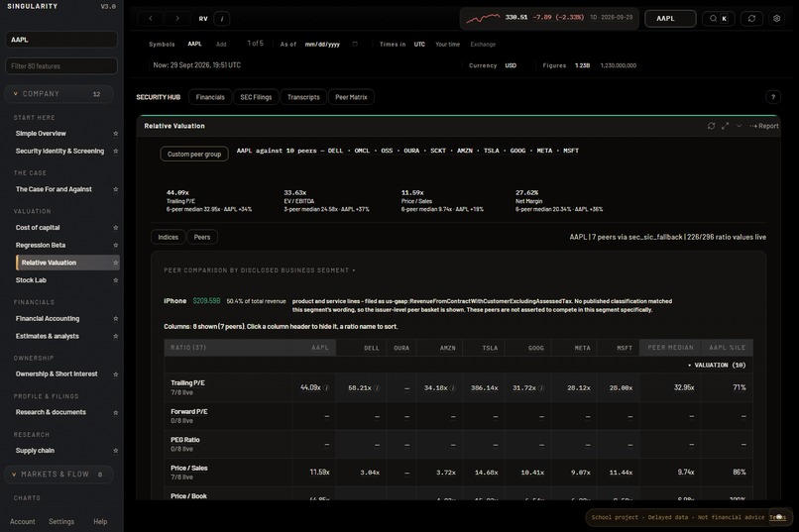Click the Custom peer group button

pyautogui.click(x=194, y=155)
